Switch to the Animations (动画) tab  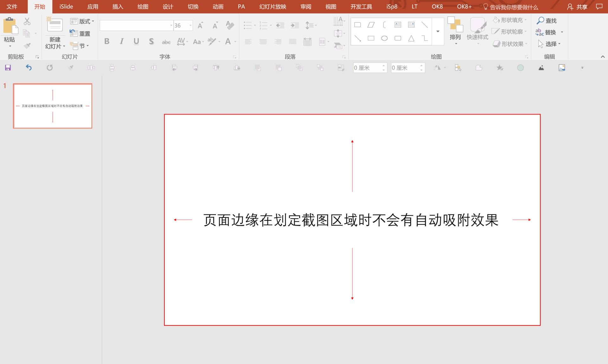218,7
